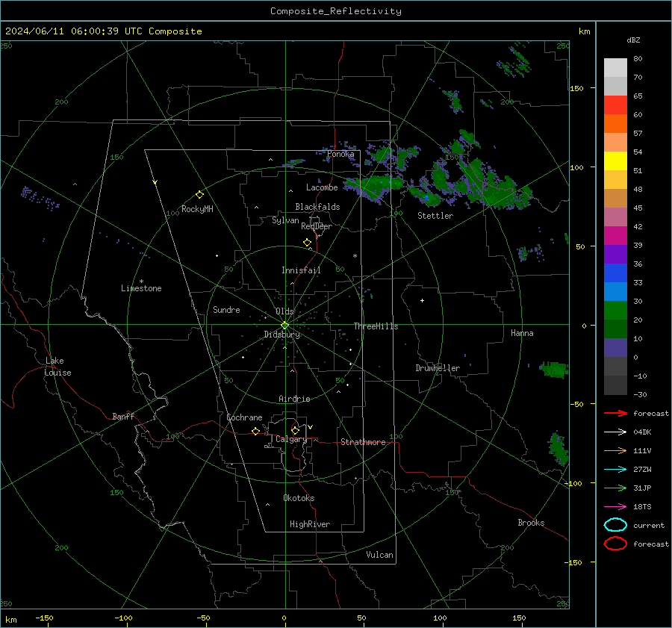Click the yellow diamond marker below RedDeer

(x=308, y=243)
